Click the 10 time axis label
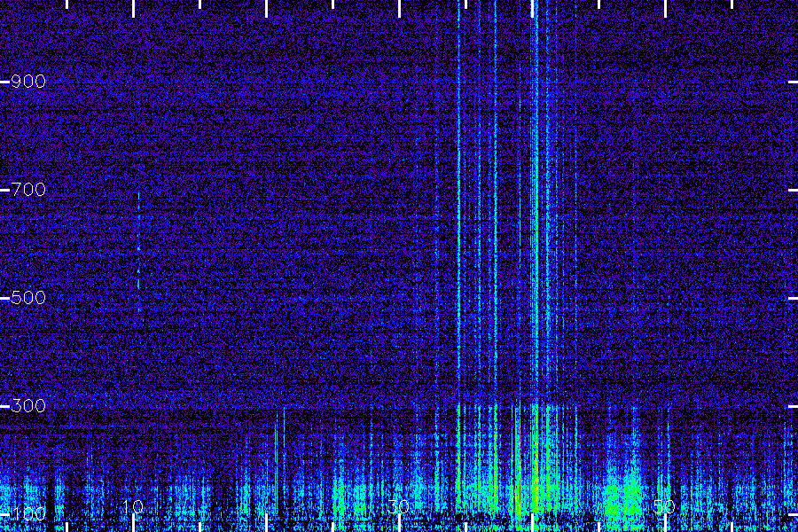Viewport: 798px width, 532px height. (x=133, y=507)
